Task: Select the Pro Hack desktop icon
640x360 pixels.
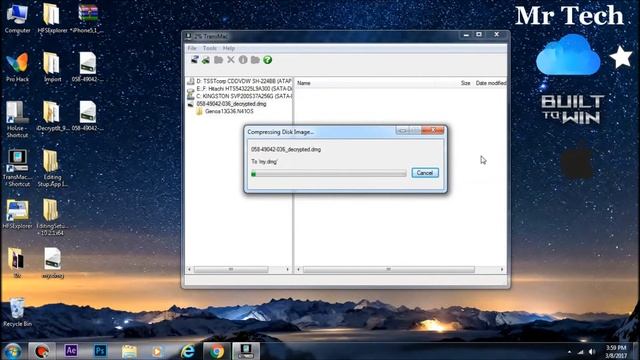Action: click(x=17, y=67)
